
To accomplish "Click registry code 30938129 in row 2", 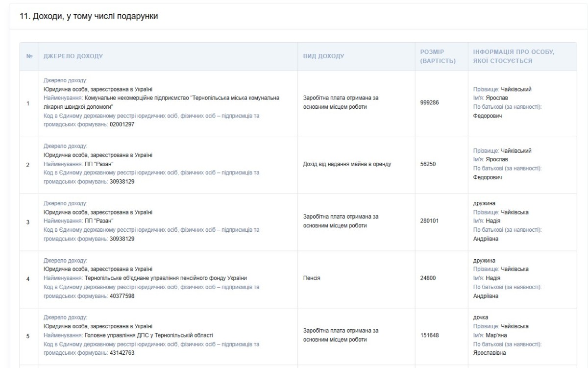I will pyautogui.click(x=122, y=181).
